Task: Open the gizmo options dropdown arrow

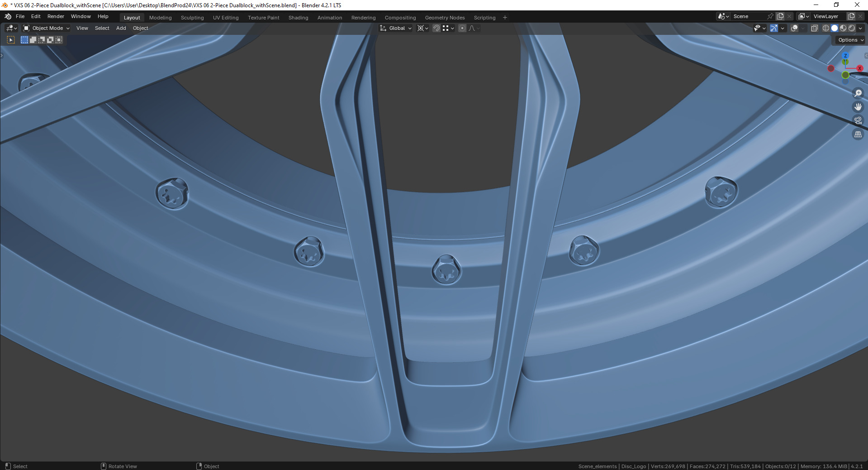Action: (x=783, y=28)
